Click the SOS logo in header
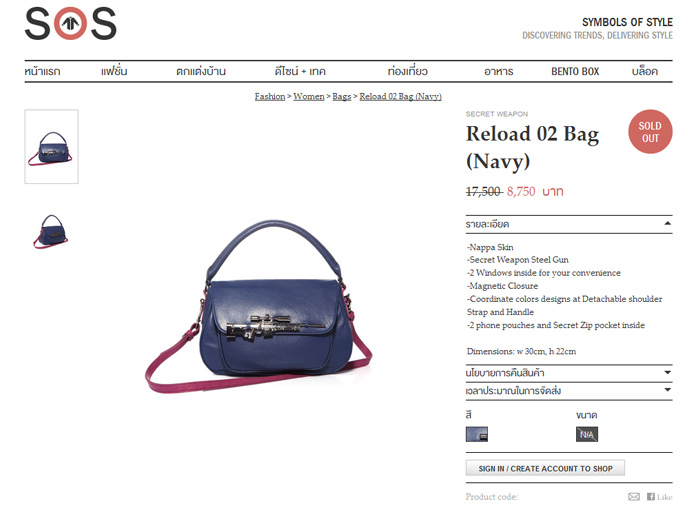The width and height of the screenshot is (700, 505). click(x=71, y=24)
